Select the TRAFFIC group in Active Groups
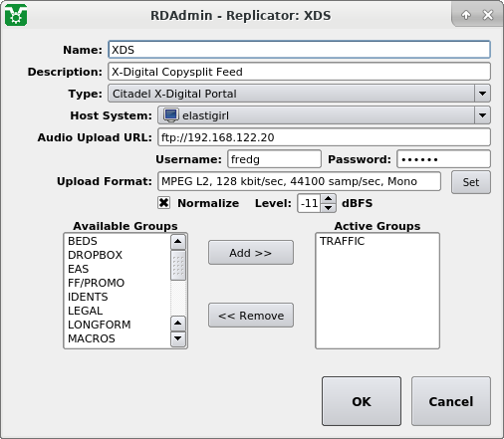This screenshot has width=504, height=439. click(x=342, y=241)
